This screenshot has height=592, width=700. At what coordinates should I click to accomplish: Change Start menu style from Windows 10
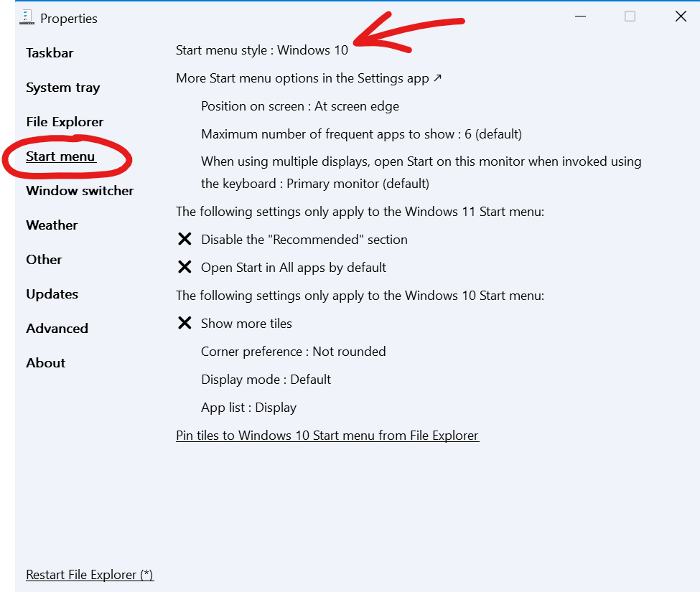pos(262,50)
